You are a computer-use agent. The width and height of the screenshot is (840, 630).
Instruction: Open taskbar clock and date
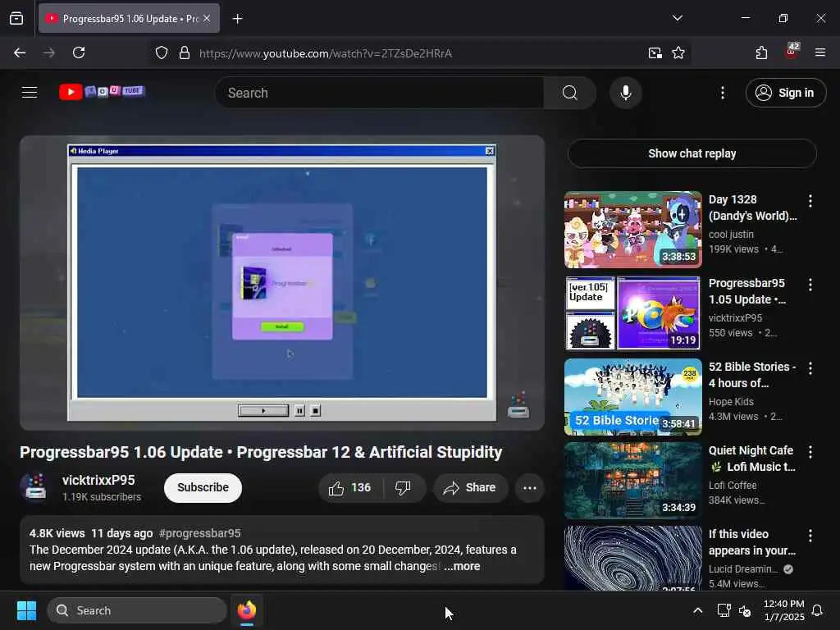783,610
